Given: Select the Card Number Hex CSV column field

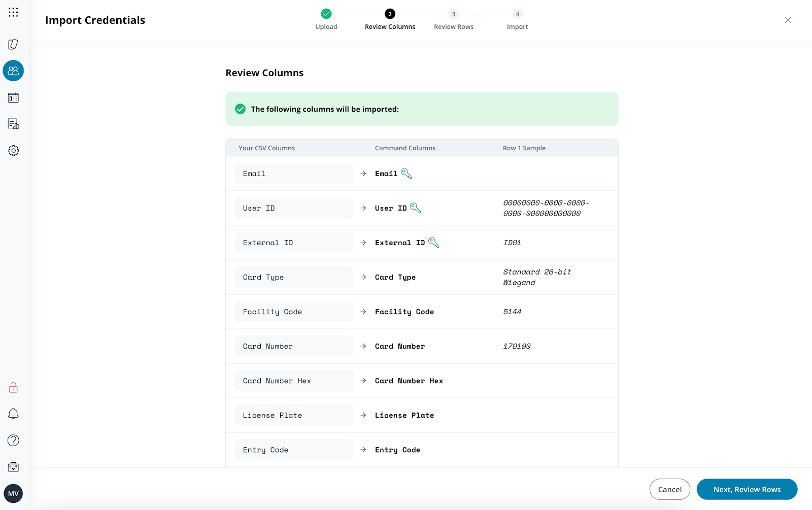Looking at the screenshot, I should point(294,381).
